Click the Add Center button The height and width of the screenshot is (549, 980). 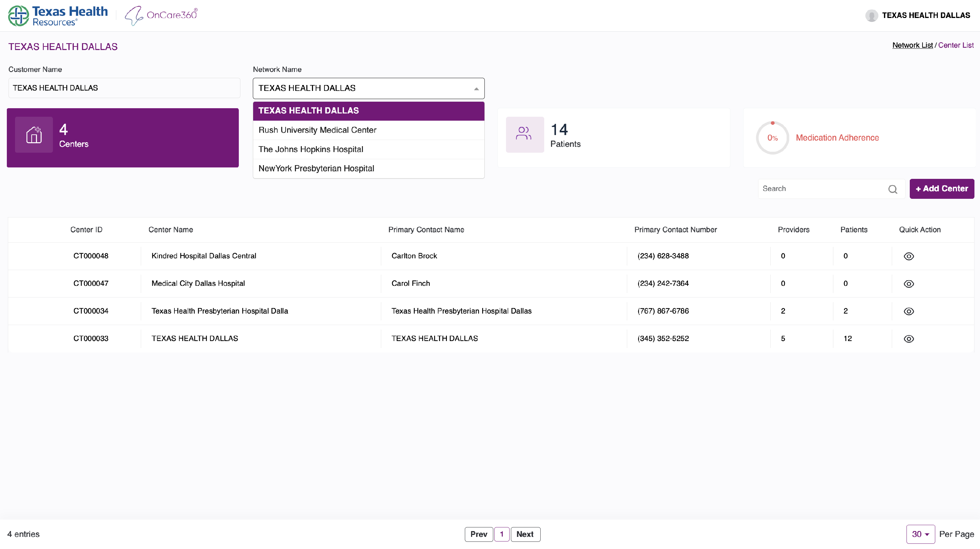coord(941,189)
